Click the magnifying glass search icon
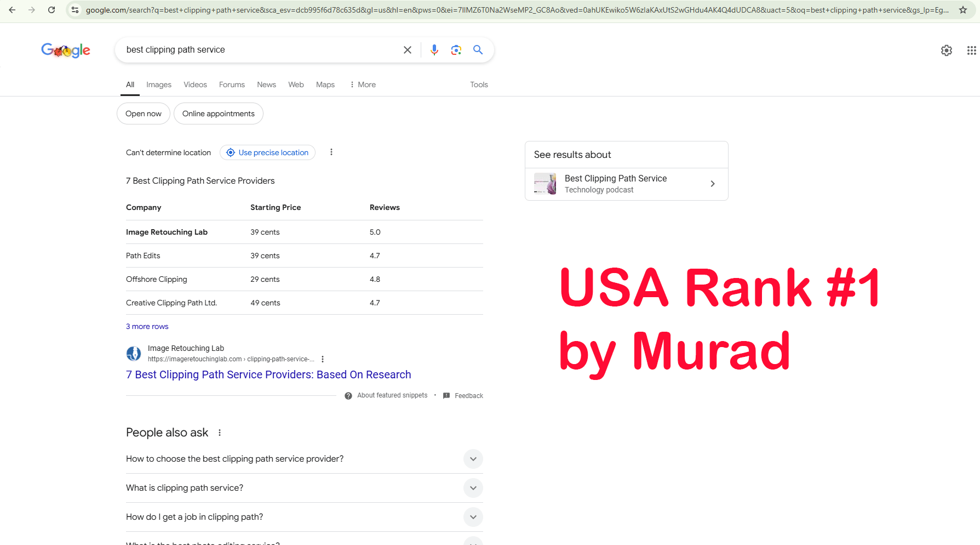980x545 pixels. click(478, 50)
